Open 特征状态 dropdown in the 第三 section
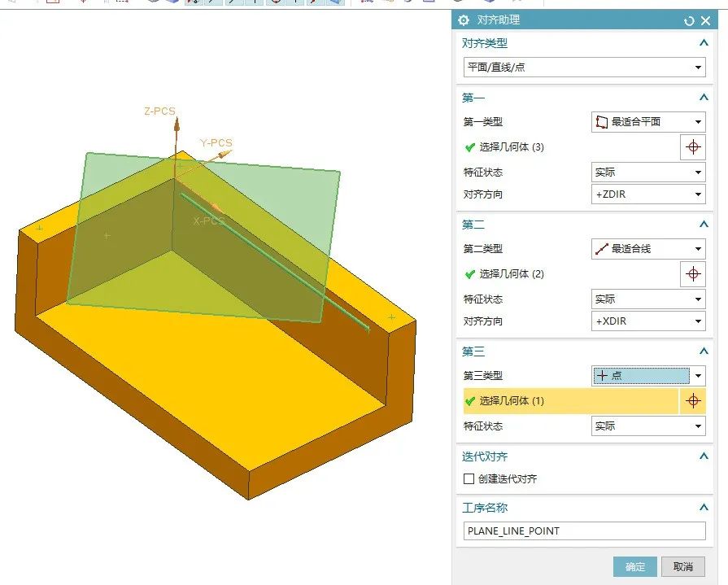 point(648,426)
